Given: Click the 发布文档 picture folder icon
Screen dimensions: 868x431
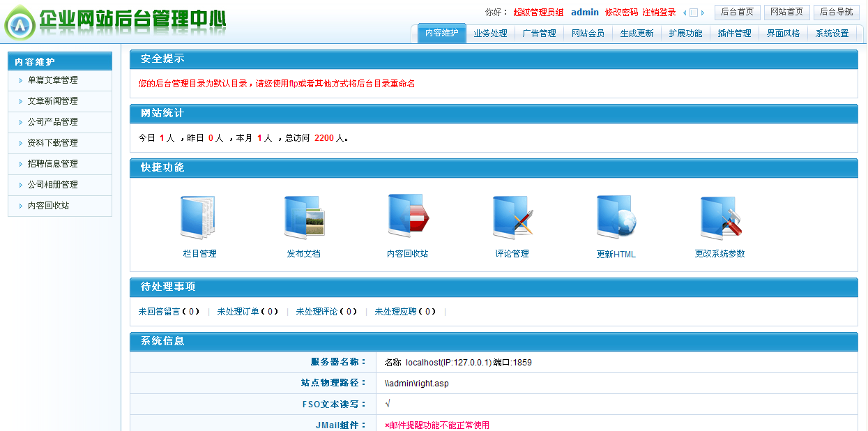Looking at the screenshot, I should coord(304,218).
